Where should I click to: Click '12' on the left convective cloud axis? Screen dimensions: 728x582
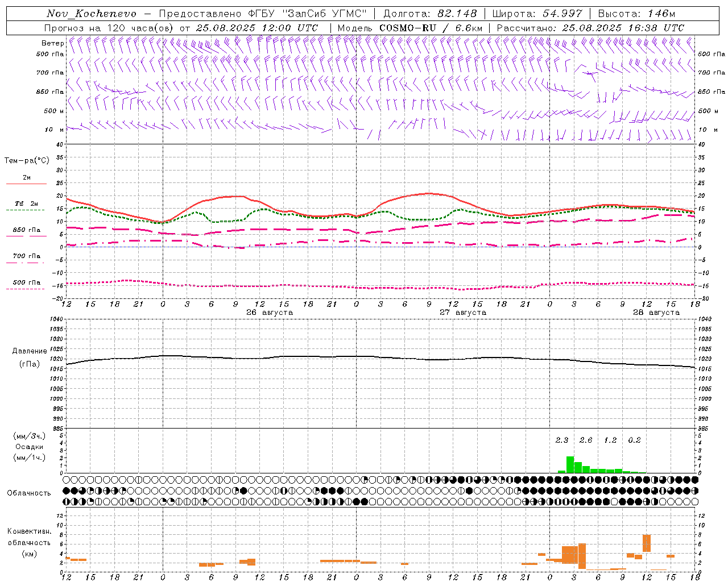point(61,516)
